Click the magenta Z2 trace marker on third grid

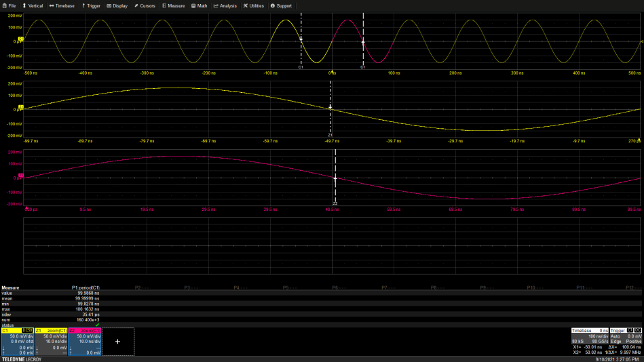[x=21, y=176]
